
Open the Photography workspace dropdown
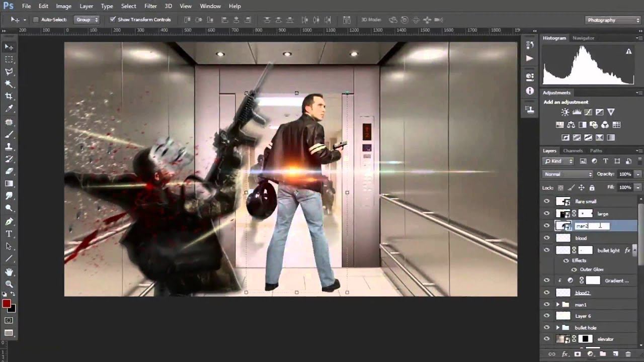(613, 20)
